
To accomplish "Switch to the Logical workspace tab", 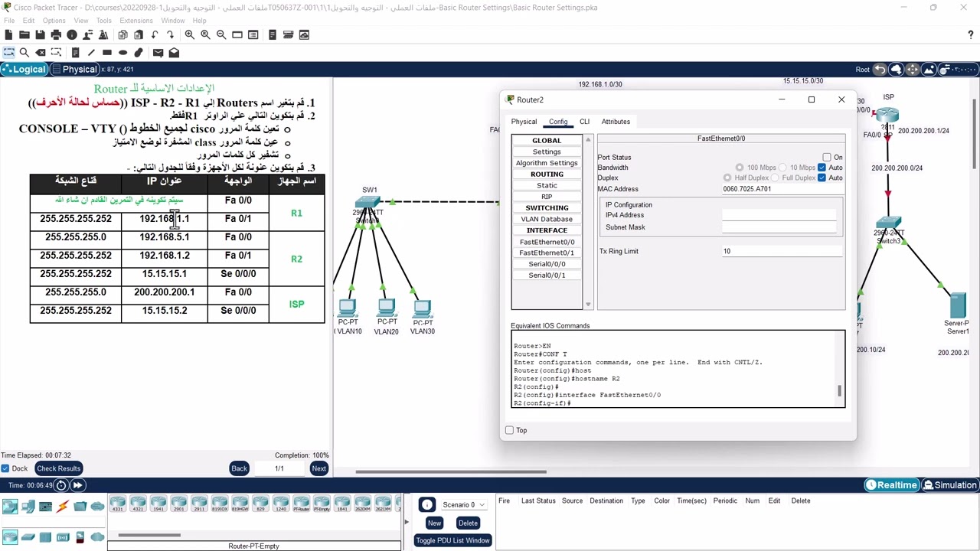I will (x=24, y=70).
